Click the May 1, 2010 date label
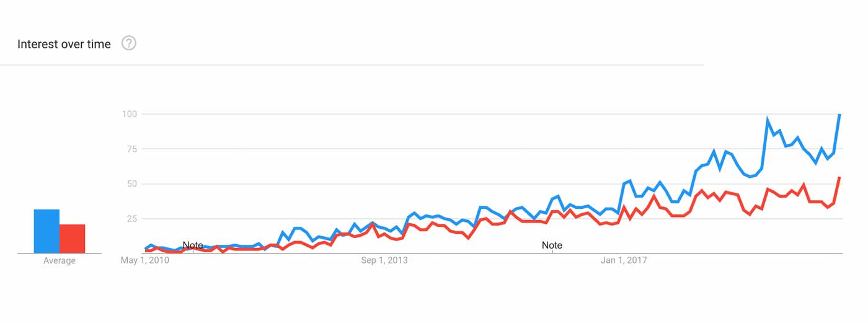This screenshot has height=323, width=868. tap(144, 260)
